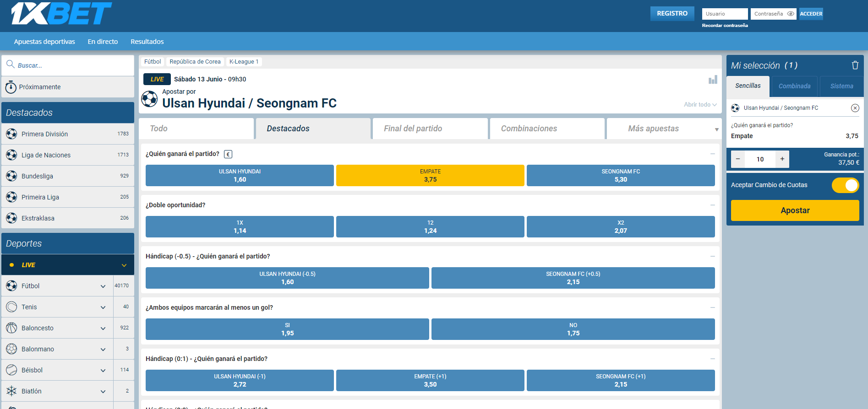
Task: Expand the Balonmano category chevron
Action: [103, 350]
